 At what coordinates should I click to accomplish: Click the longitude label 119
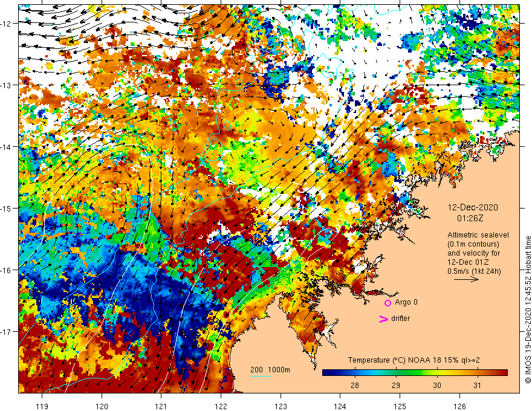pyautogui.click(x=42, y=406)
